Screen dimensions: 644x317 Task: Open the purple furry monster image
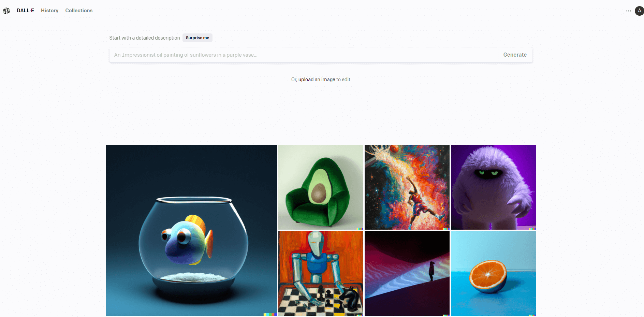(493, 187)
